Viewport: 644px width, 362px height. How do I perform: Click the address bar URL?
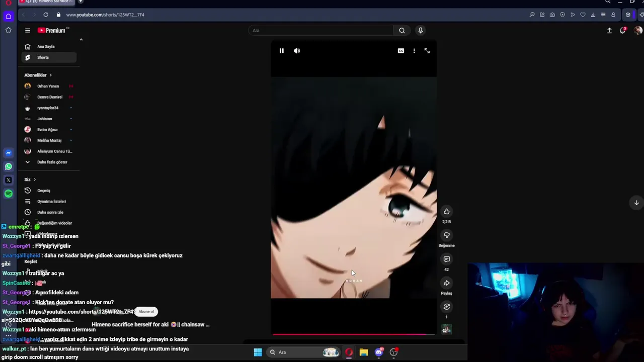[105, 15]
